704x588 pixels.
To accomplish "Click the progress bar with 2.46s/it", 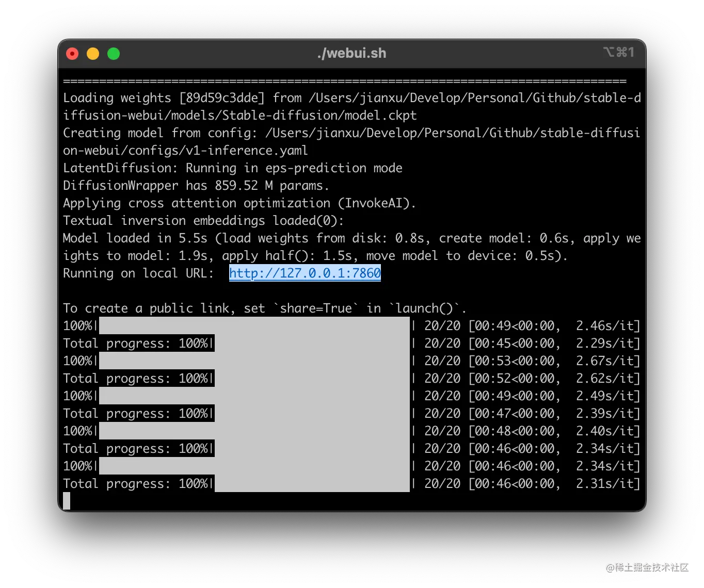I will click(x=254, y=326).
